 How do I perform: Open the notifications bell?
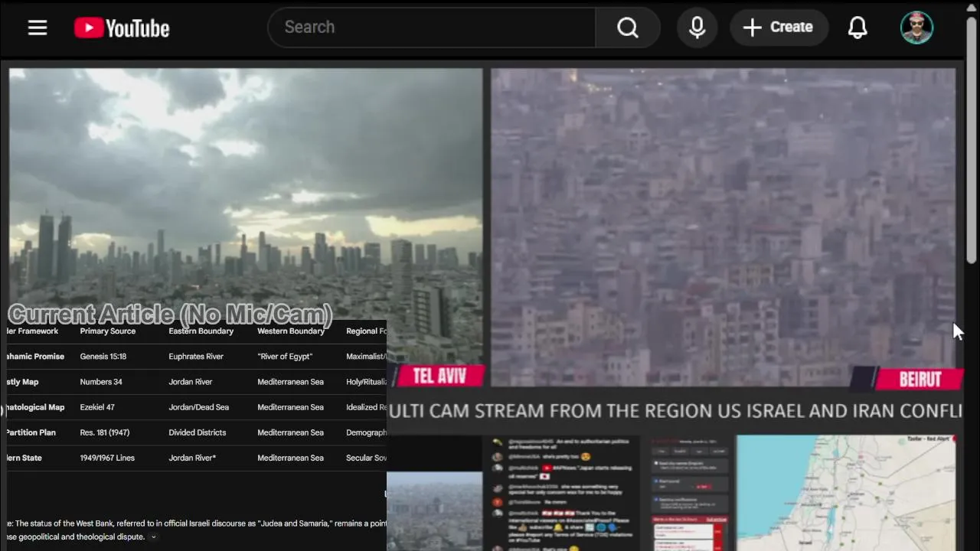pos(857,28)
